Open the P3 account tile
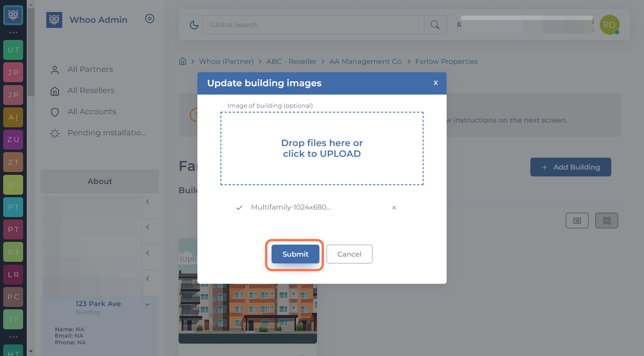The image size is (644, 356). click(13, 252)
